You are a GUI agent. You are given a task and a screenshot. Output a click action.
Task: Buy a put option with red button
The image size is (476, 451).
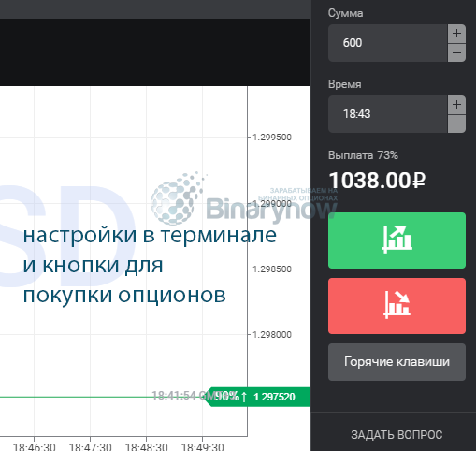coord(397,306)
